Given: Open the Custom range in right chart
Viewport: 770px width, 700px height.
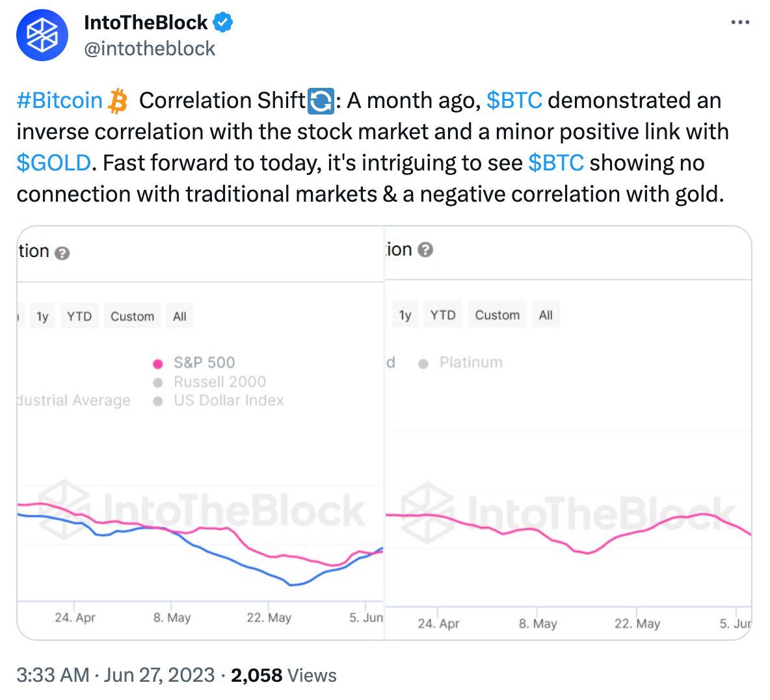Looking at the screenshot, I should 497,316.
